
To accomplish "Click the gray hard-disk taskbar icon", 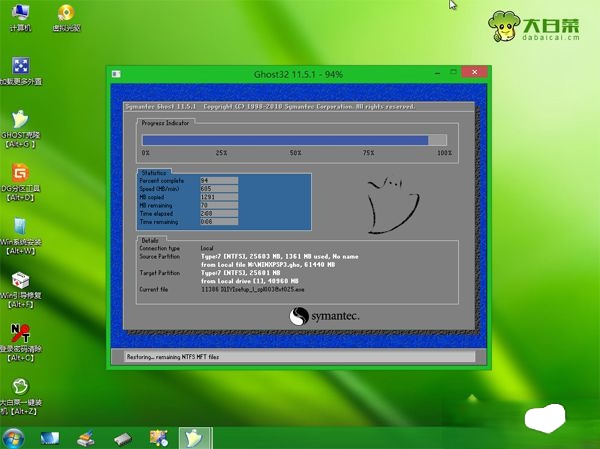I will coord(122,439).
